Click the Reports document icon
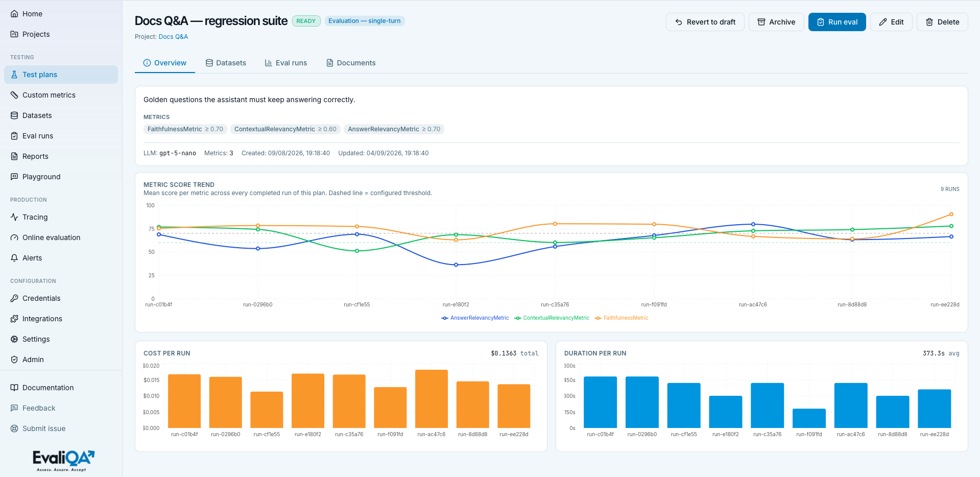 [x=14, y=156]
